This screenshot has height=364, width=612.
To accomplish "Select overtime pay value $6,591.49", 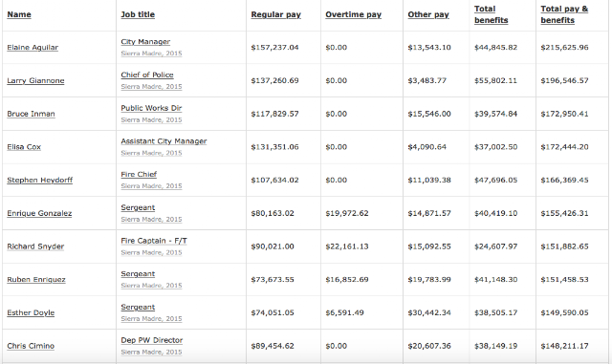I will point(344,312).
